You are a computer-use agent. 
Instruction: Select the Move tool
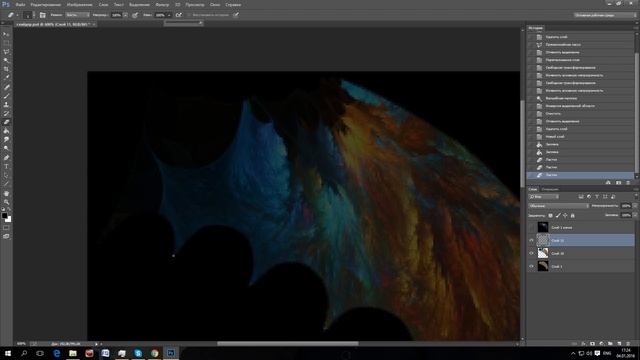click(x=6, y=34)
